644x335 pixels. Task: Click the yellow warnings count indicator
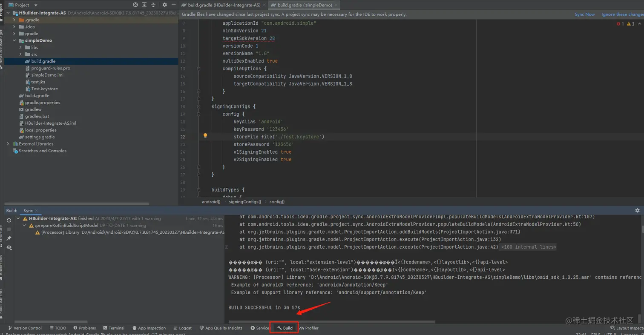pyautogui.click(x=631, y=24)
